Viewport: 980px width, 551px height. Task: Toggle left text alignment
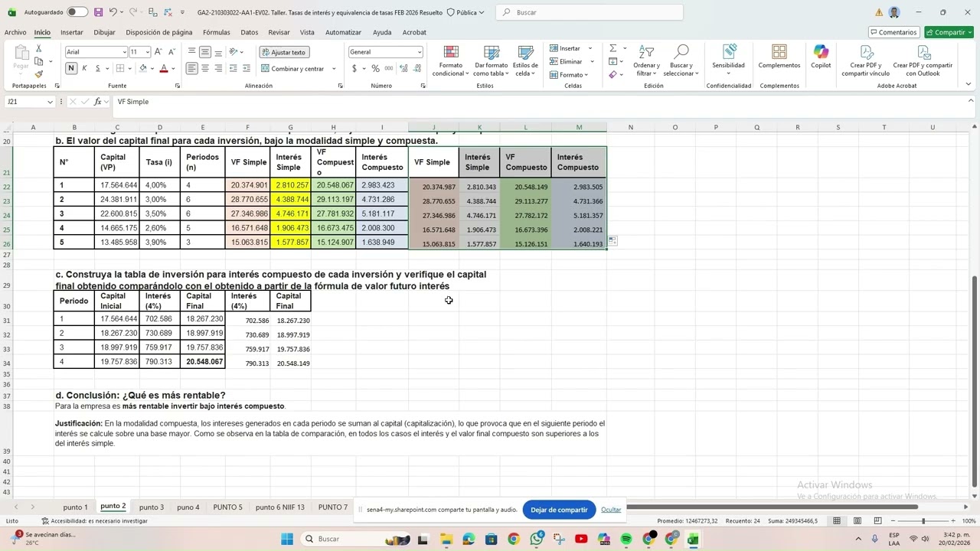[x=192, y=68]
